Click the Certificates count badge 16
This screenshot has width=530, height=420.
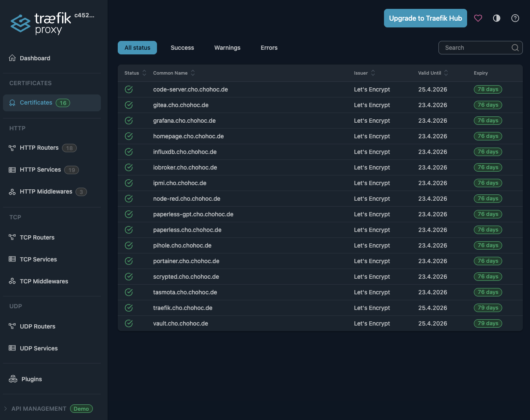coord(63,103)
